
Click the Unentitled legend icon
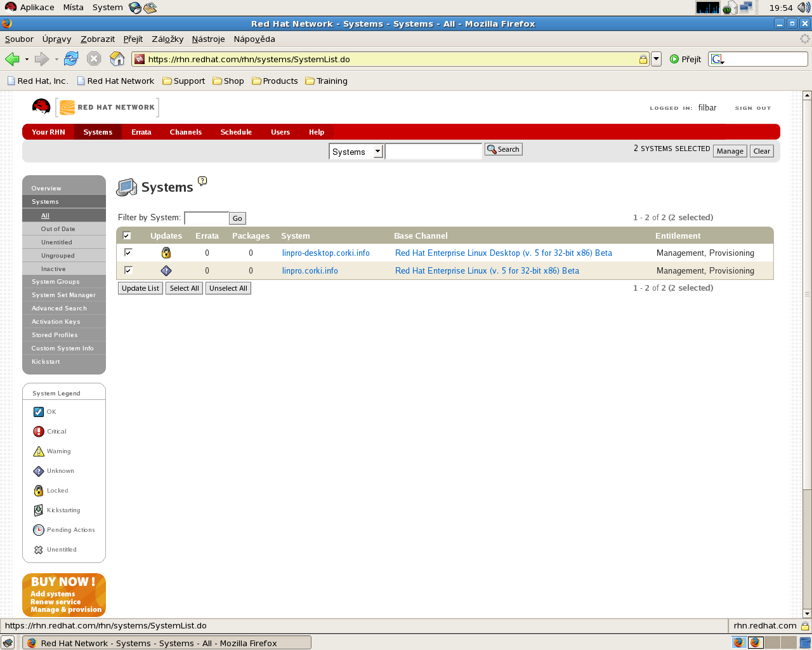tap(39, 550)
